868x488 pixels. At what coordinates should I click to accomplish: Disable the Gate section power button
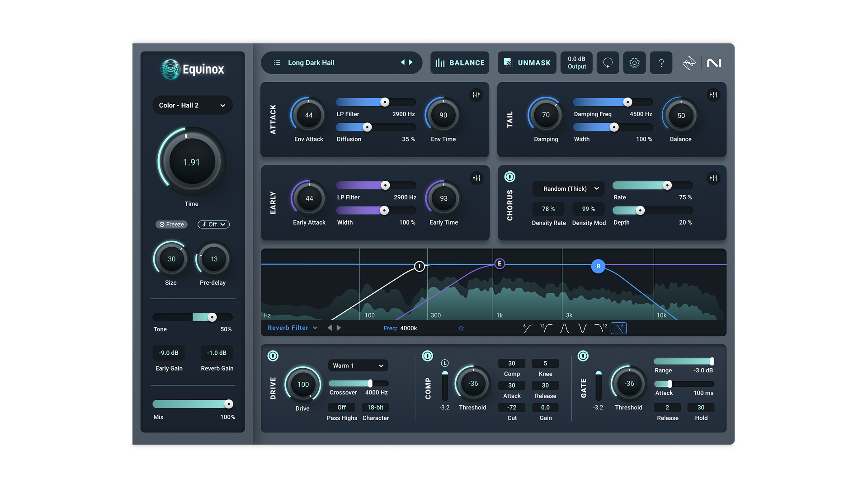click(x=583, y=356)
